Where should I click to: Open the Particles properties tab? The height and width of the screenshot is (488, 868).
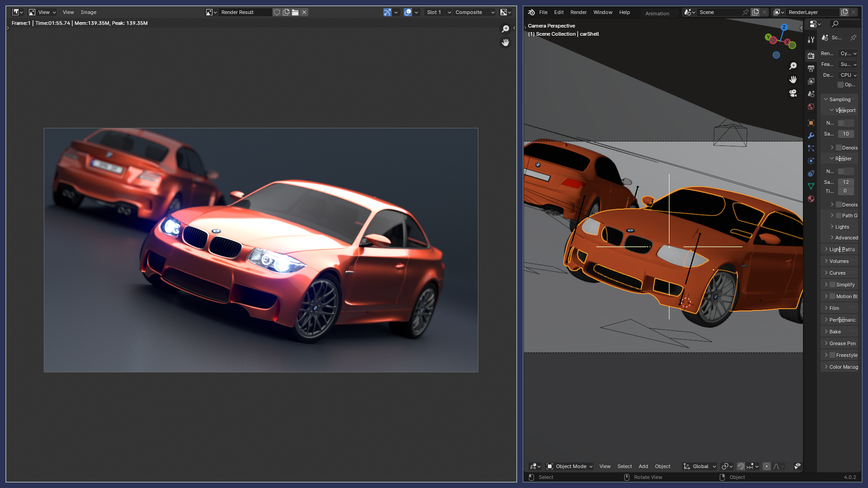(x=811, y=148)
